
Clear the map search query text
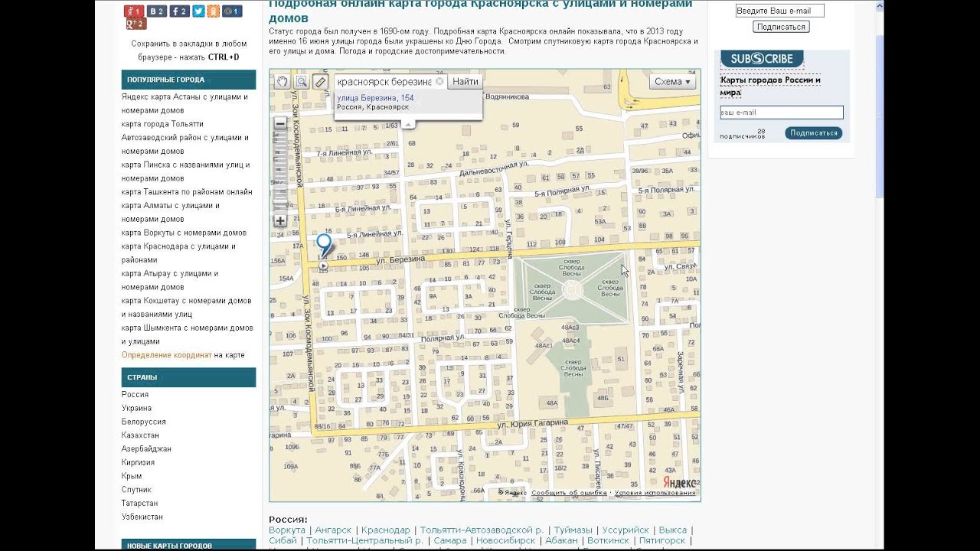[x=439, y=82]
